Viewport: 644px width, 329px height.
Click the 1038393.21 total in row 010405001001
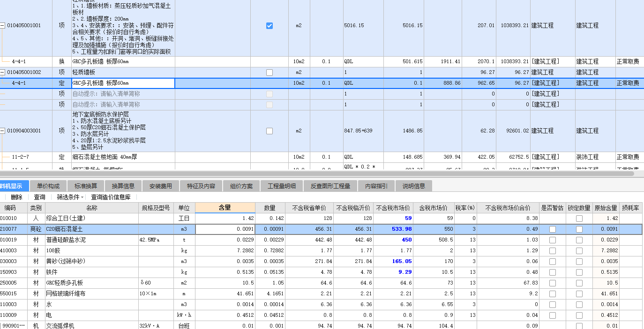point(515,26)
